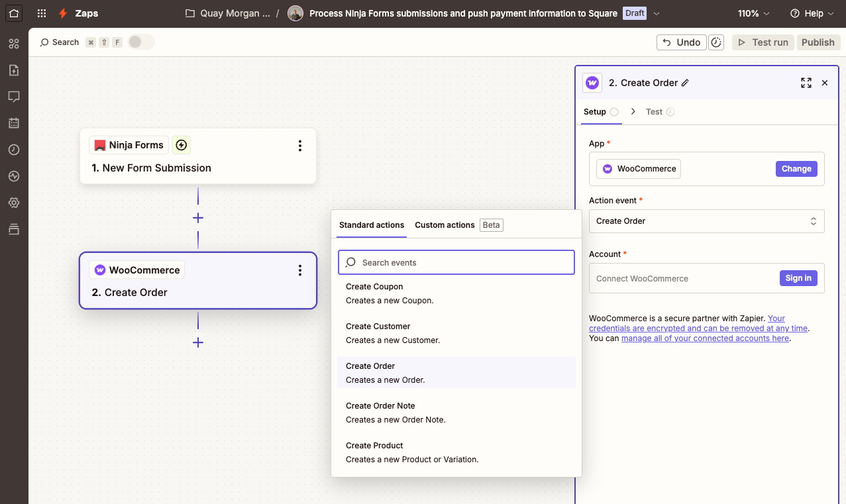846x504 pixels.
Task: Click the orange Zaps lightning logo
Action: tap(63, 13)
